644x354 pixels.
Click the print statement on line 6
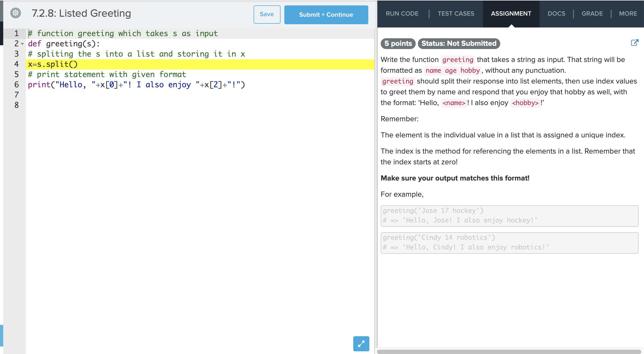click(x=136, y=85)
